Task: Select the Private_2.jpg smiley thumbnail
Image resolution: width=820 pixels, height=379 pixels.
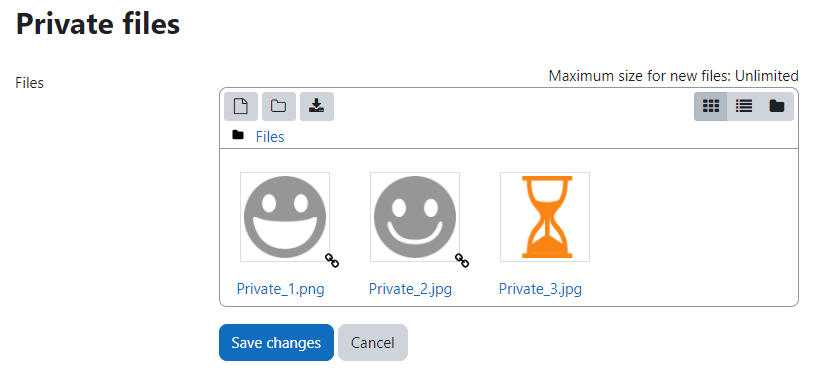Action: pyautogui.click(x=415, y=217)
